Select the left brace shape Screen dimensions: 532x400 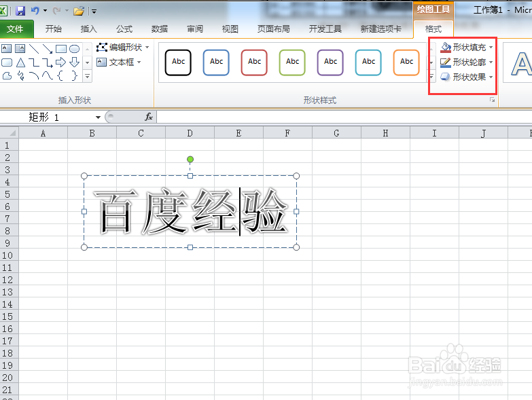[60, 75]
